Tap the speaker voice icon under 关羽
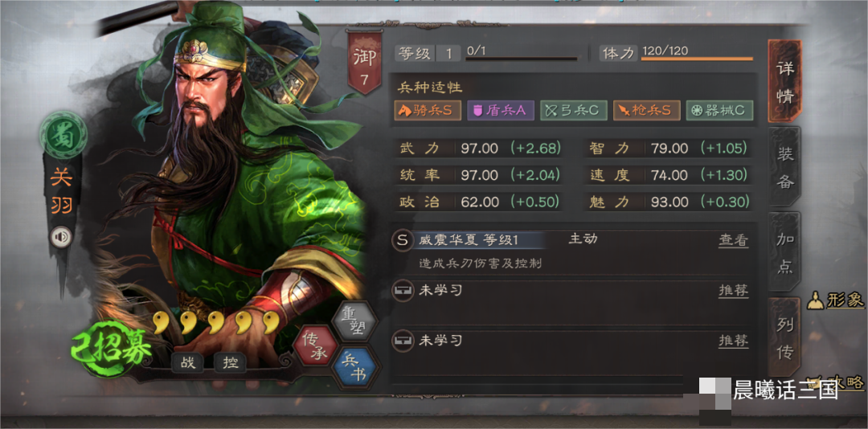 pyautogui.click(x=61, y=238)
